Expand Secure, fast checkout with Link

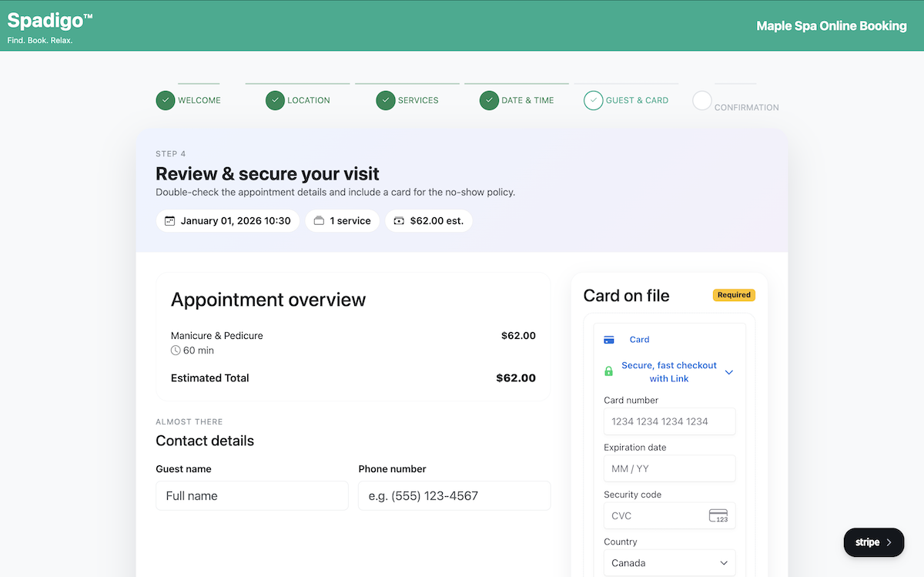click(x=728, y=371)
